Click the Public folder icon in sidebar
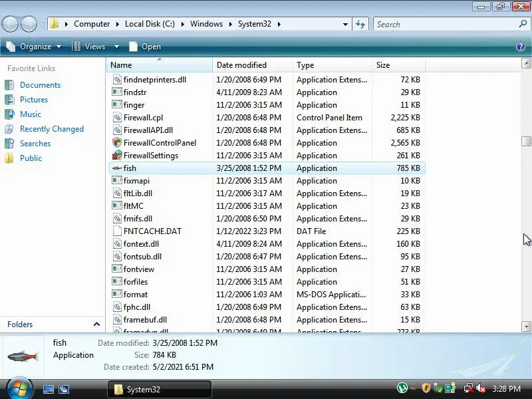Viewport: 532px width, 399px height. 9,158
